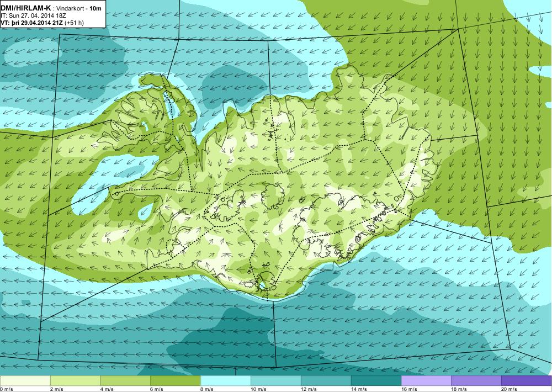The image size is (552, 392).
Task: Click the "10 m/s" legend label
Action: tap(259, 389)
